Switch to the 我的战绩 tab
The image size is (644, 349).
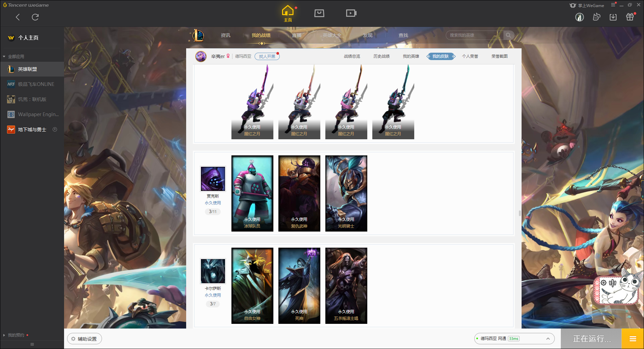(x=261, y=35)
